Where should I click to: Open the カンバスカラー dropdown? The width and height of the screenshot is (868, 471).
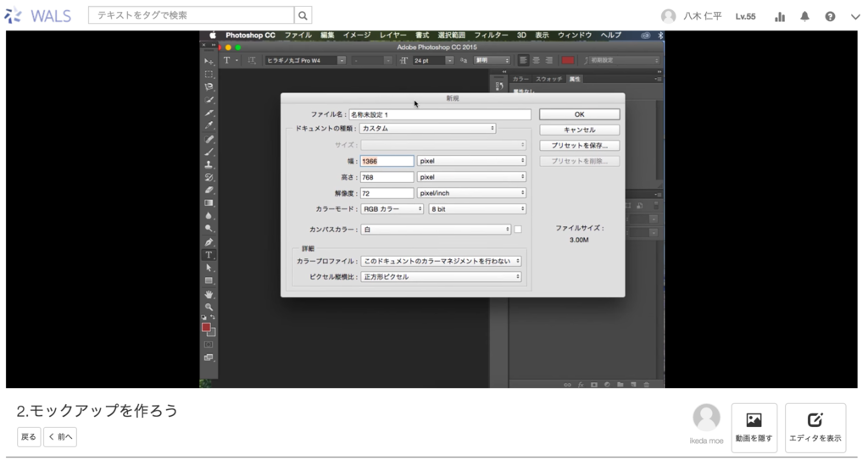point(436,229)
